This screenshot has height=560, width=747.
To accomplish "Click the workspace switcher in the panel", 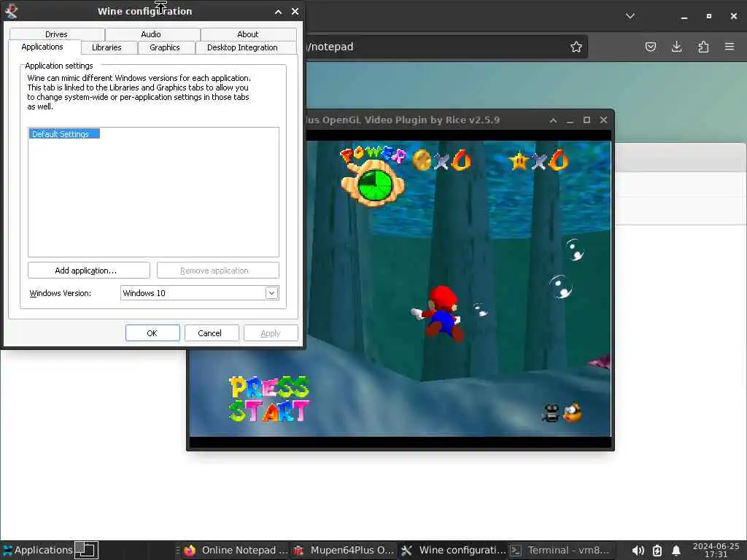I will click(87, 550).
